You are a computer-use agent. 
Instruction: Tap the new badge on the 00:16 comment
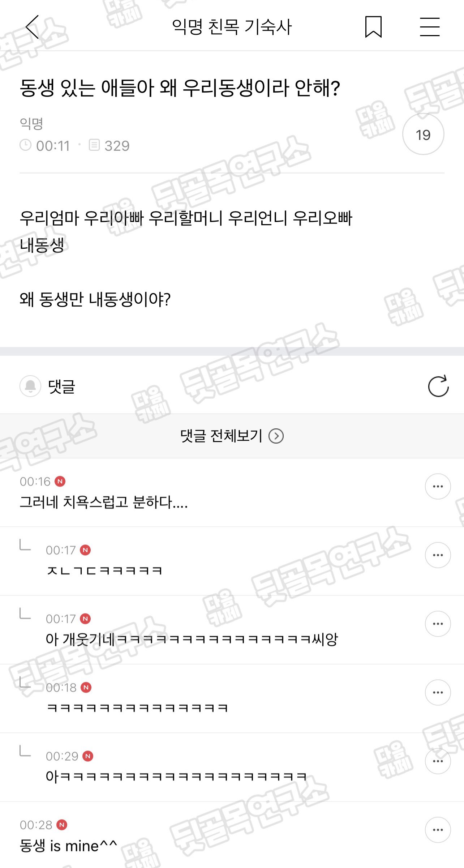[60, 481]
